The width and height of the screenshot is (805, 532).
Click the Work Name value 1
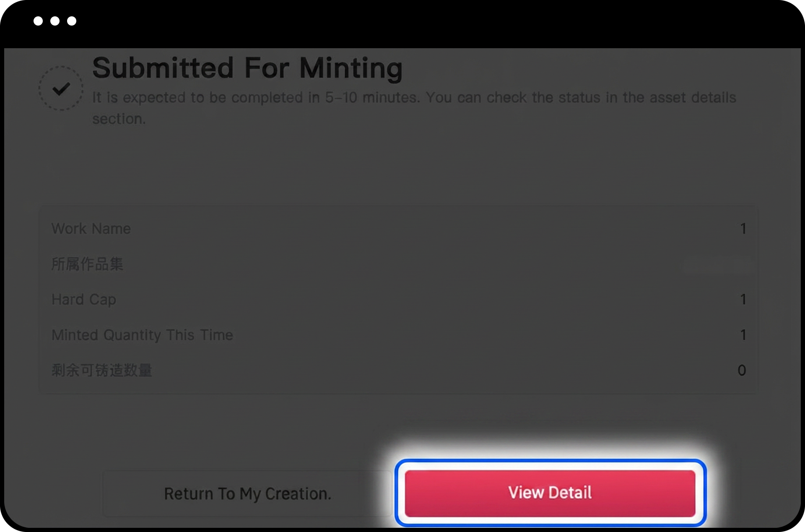pos(743,229)
